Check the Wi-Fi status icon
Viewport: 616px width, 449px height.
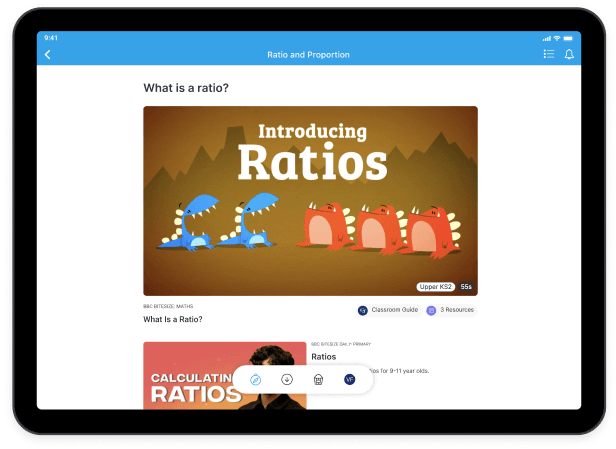[x=557, y=38]
